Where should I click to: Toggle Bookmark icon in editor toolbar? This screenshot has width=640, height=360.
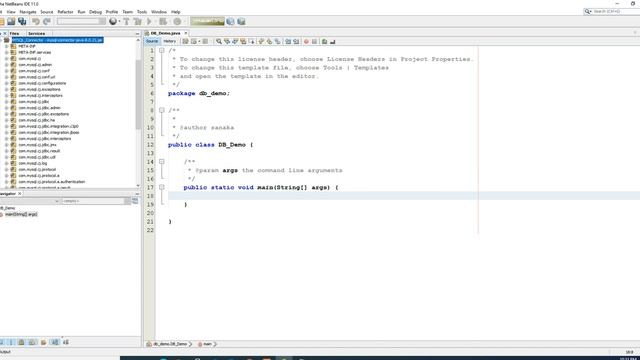(x=278, y=41)
